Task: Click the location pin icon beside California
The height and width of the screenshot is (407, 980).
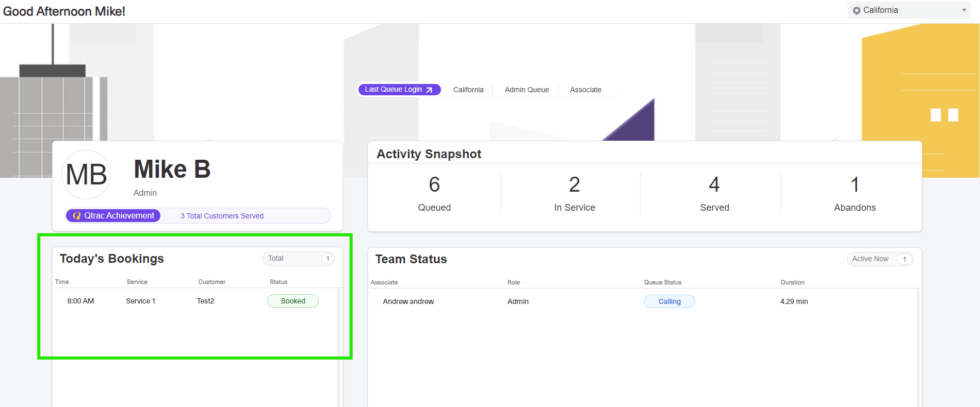Action: 856,10
